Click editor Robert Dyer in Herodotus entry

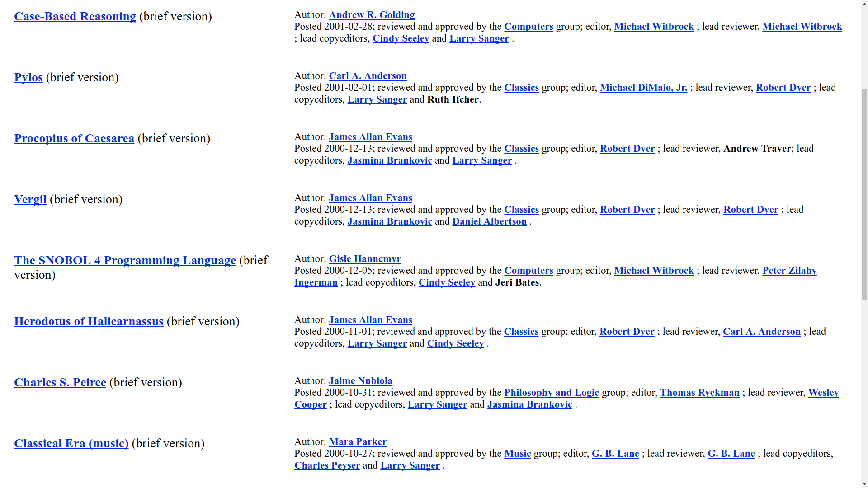(x=627, y=332)
